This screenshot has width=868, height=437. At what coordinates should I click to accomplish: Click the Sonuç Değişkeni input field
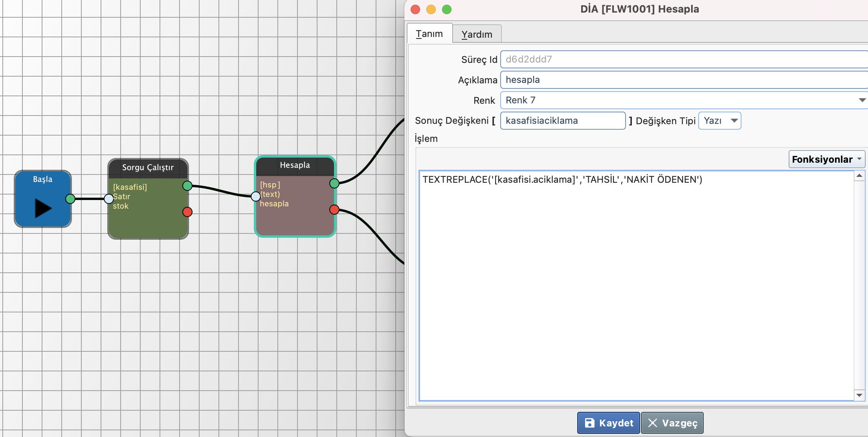point(562,121)
